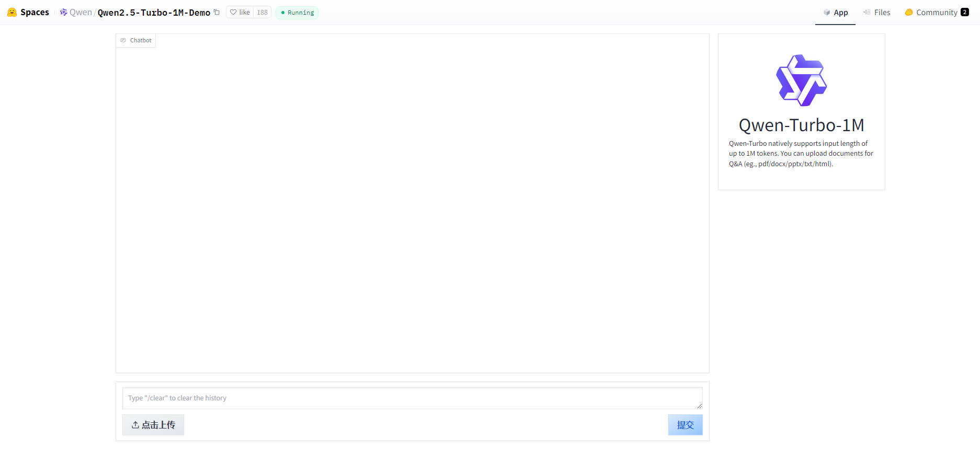Click the large purple Qwen logo image
This screenshot has height=463, width=980.
[801, 80]
